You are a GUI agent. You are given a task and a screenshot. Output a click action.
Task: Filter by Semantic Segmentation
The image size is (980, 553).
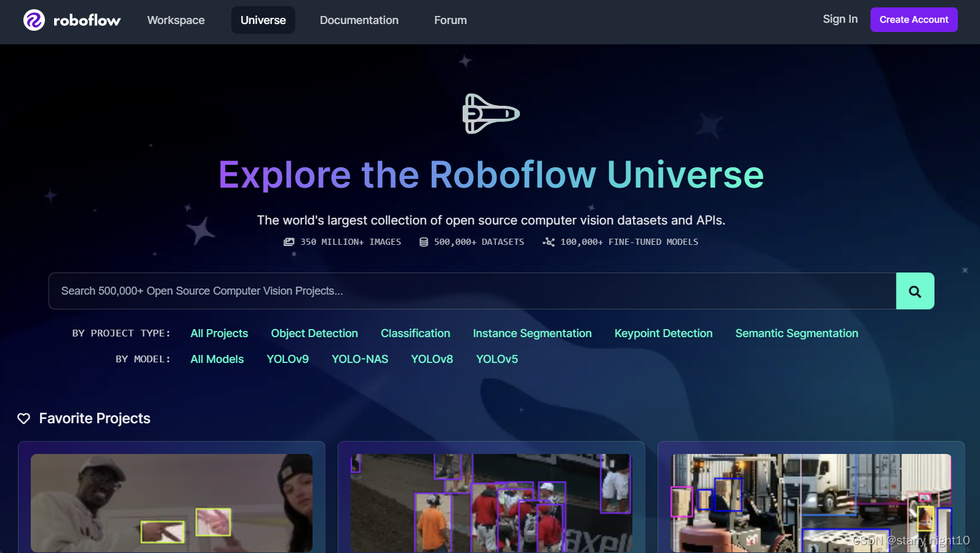pos(797,333)
